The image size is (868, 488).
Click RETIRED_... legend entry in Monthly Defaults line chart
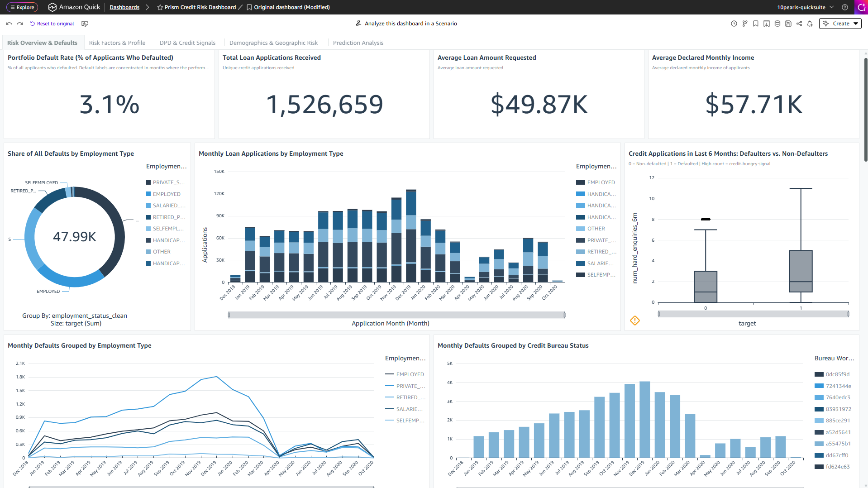[x=405, y=397]
